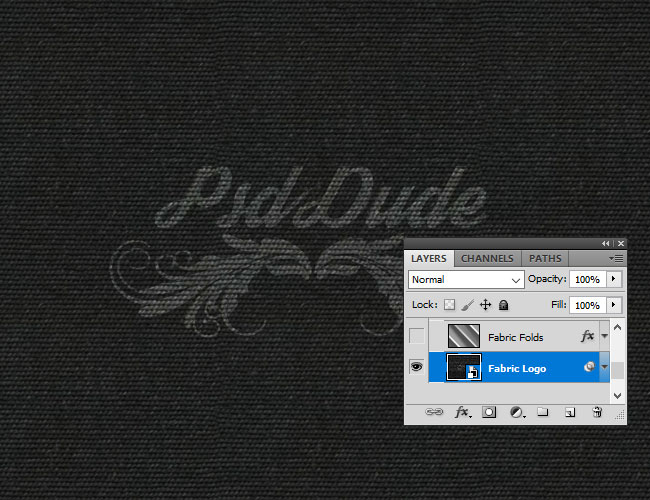Select the Fabric Folds layer thumbnail
650x500 pixels.
point(464,336)
